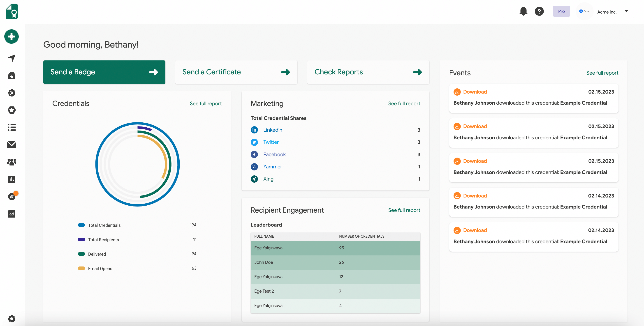This screenshot has height=326, width=644.
Task: Expand the Acme Inc. account dropdown arrow
Action: click(x=626, y=11)
